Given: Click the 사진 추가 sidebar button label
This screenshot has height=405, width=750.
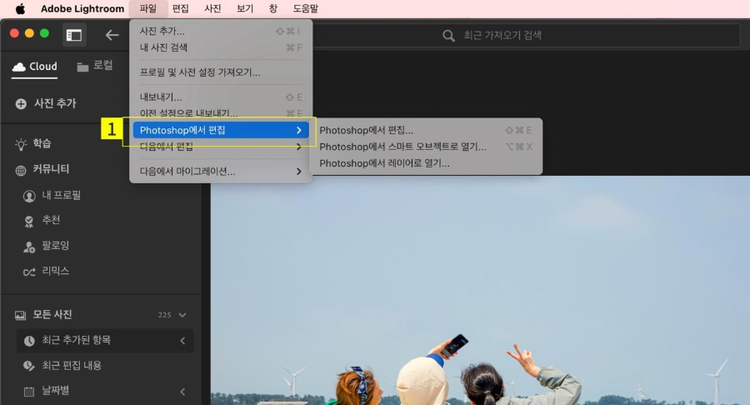Looking at the screenshot, I should pyautogui.click(x=55, y=103).
